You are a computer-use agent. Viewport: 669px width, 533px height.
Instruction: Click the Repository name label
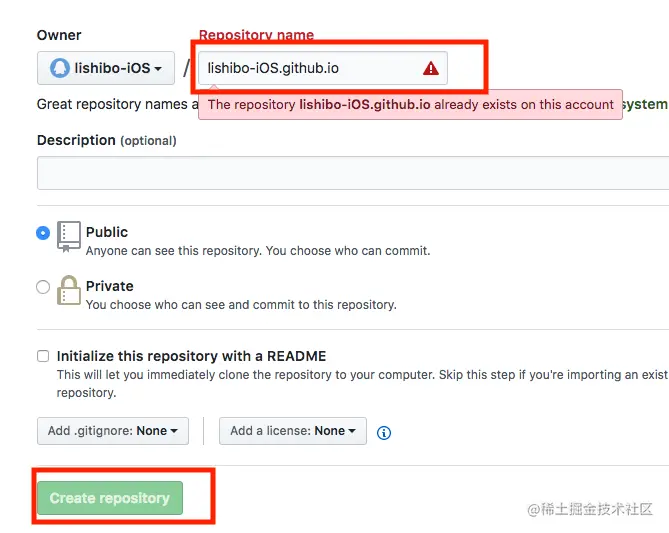(x=256, y=35)
